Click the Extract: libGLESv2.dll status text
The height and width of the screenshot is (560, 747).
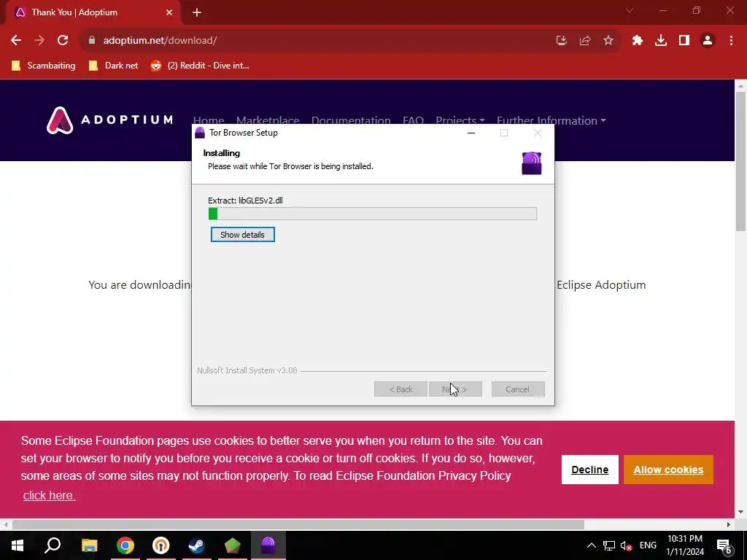(245, 201)
